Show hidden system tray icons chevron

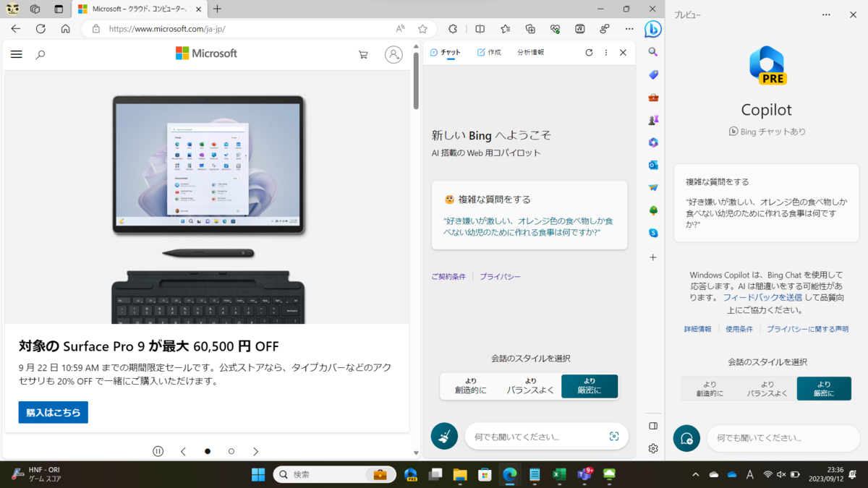pos(696,474)
